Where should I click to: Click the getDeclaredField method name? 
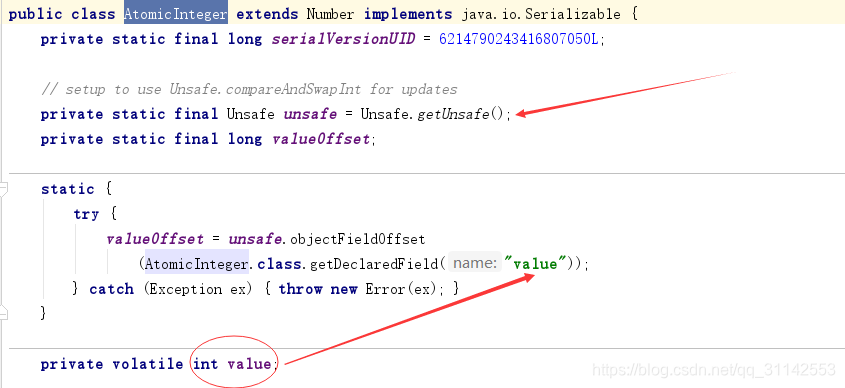pos(374,264)
